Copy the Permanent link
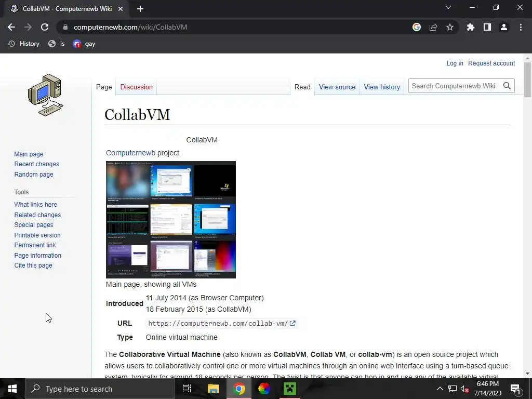Screen dimensions: 532x399 [35, 245]
